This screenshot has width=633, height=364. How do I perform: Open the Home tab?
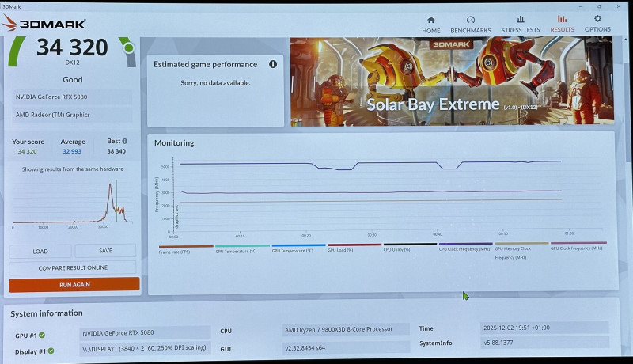coord(430,25)
